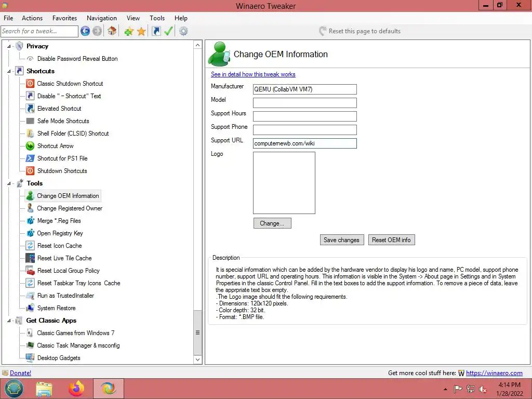Click the shortcut arrow icon in toolbar
Screen dimensions: 532x399
(x=156, y=31)
